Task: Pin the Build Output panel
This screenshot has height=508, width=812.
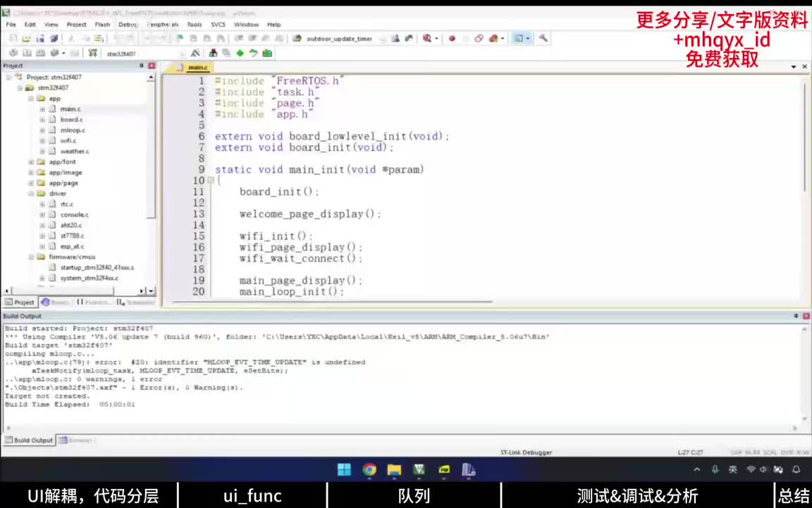Action: click(796, 315)
